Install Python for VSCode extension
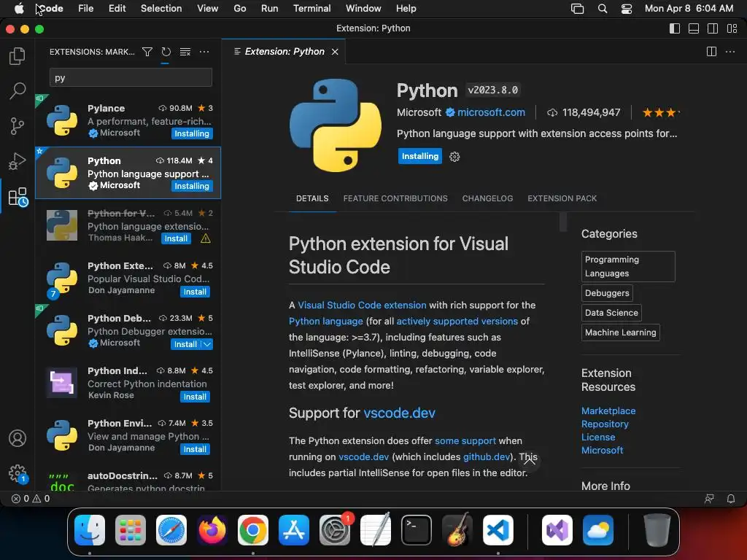The image size is (747, 560). click(176, 238)
